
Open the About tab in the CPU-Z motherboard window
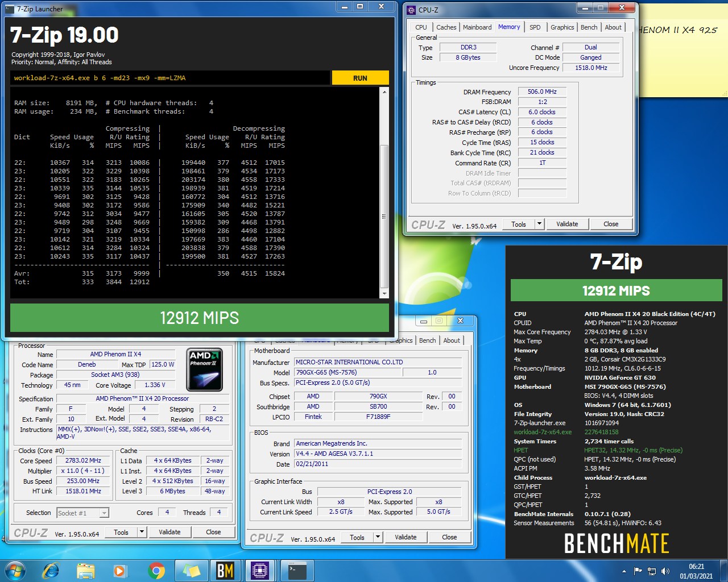tap(452, 340)
